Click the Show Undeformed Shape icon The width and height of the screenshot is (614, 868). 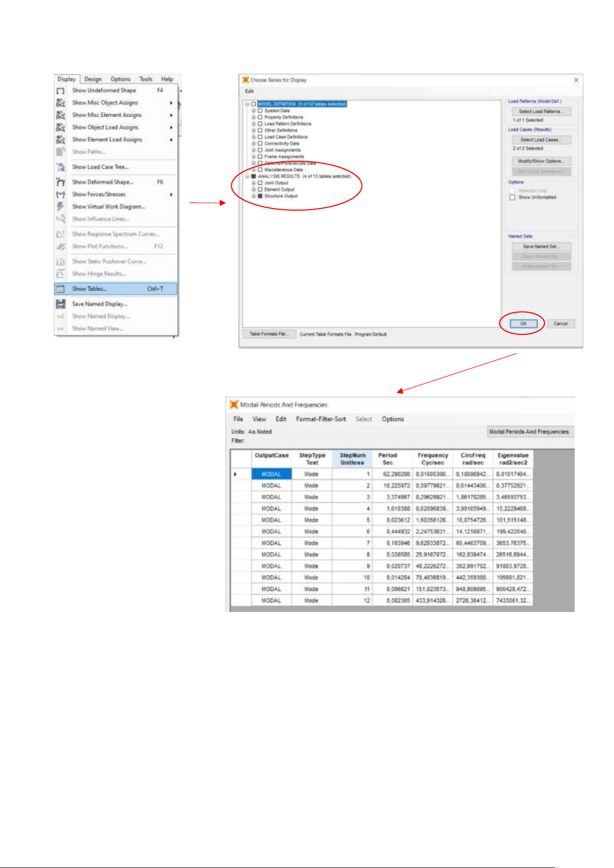click(60, 91)
